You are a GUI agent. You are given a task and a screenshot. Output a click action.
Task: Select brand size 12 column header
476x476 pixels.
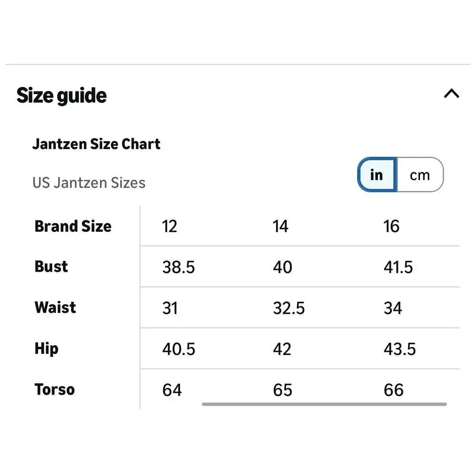point(169,226)
